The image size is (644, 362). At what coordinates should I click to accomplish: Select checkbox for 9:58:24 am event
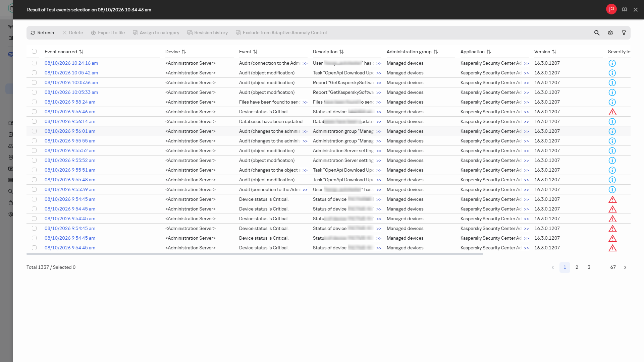pos(34,102)
